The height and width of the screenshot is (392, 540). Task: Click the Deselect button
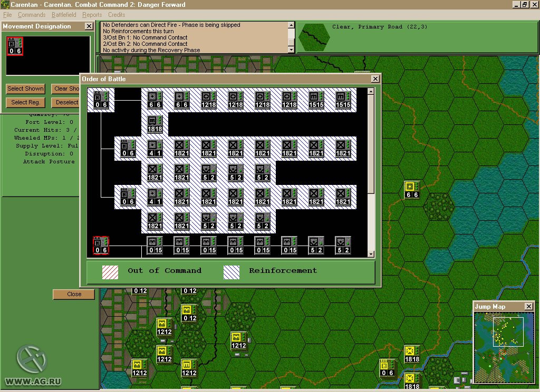65,103
